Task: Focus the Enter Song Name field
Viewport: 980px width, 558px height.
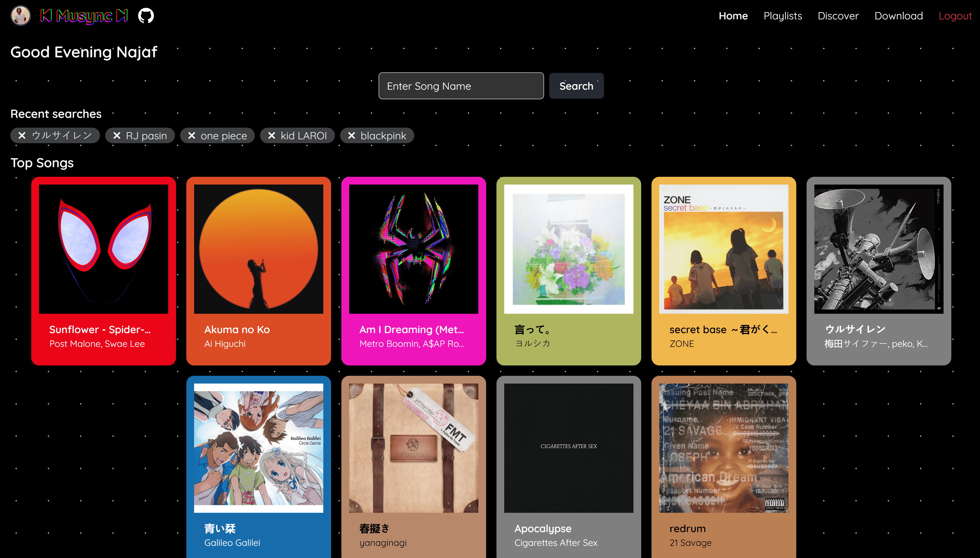Action: pyautogui.click(x=461, y=86)
